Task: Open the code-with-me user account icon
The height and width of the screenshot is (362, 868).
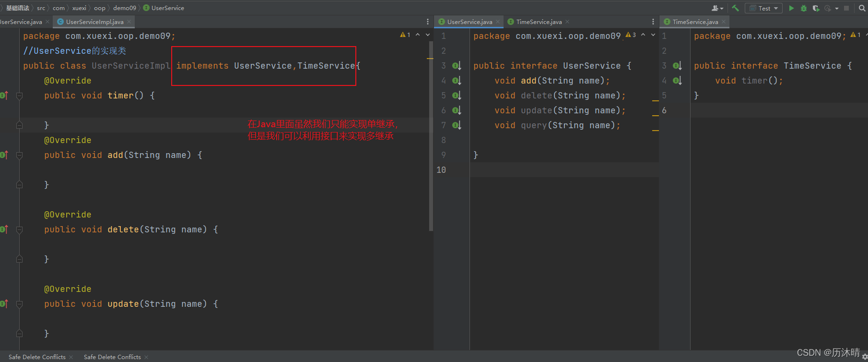Action: point(717,8)
